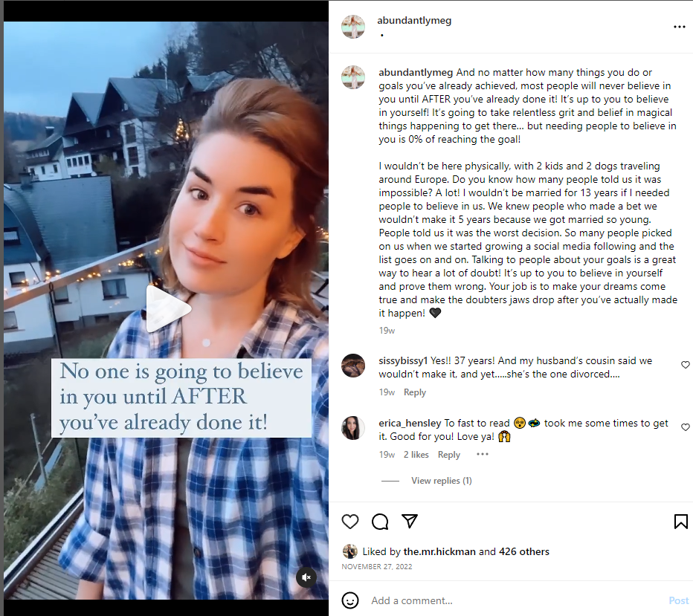The image size is (693, 616).
Task: Like erica_hensley's comment
Action: pyautogui.click(x=686, y=427)
